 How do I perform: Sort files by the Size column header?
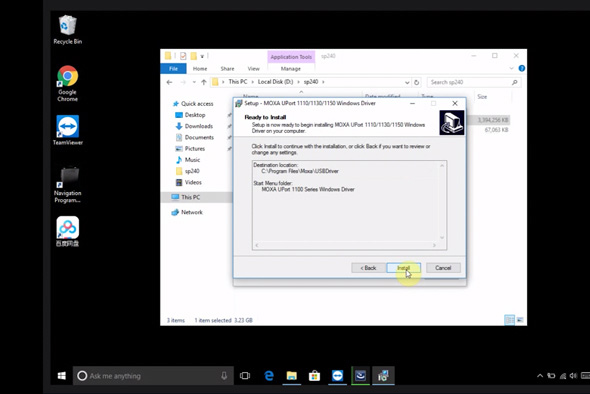tap(482, 97)
